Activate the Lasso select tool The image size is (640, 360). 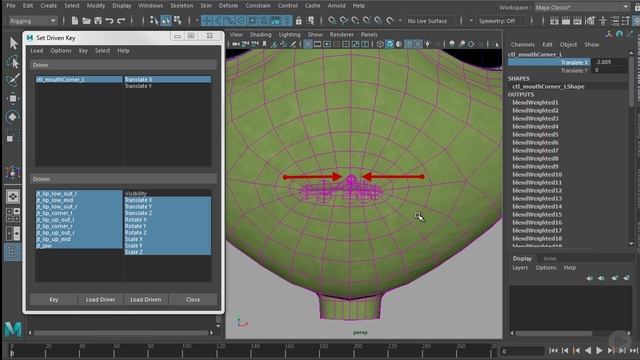point(13,62)
